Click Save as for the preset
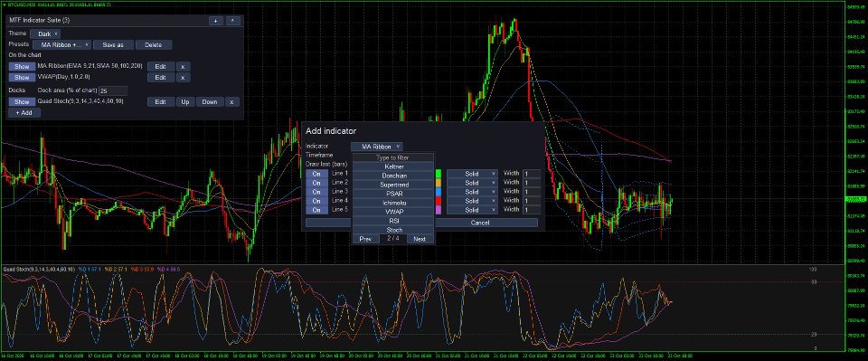The image size is (868, 361). 113,45
